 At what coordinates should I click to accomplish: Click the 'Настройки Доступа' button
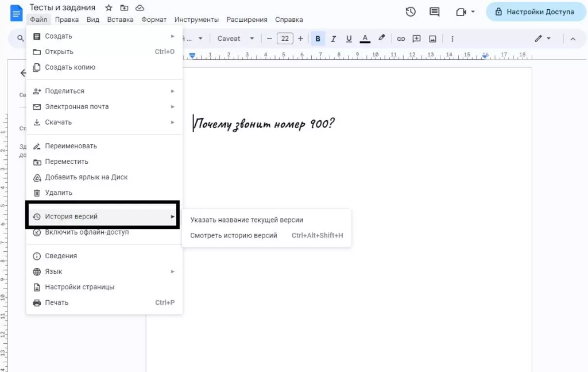[535, 11]
